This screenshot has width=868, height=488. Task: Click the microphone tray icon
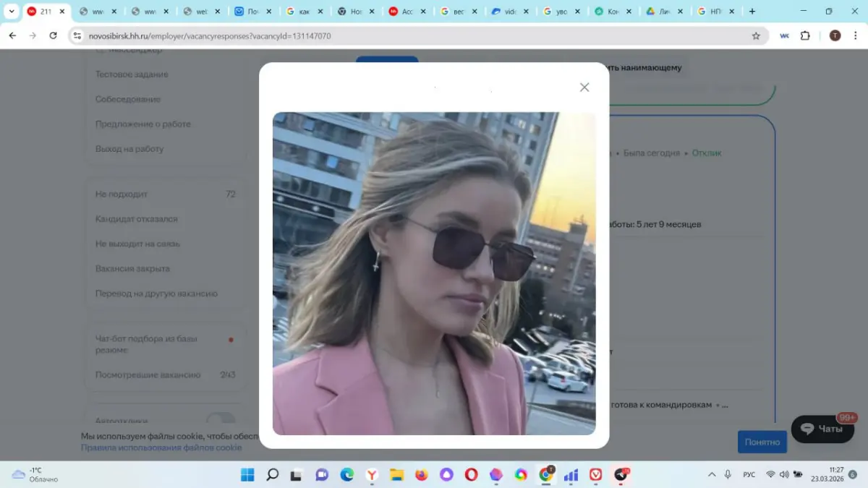coord(728,475)
